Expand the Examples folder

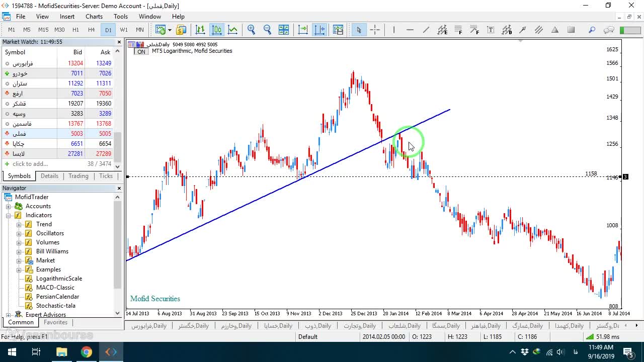19,269
